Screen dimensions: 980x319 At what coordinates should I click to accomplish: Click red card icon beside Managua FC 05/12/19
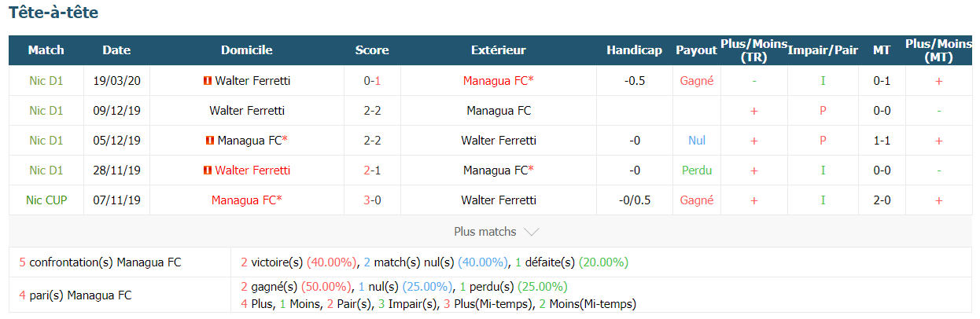(209, 141)
